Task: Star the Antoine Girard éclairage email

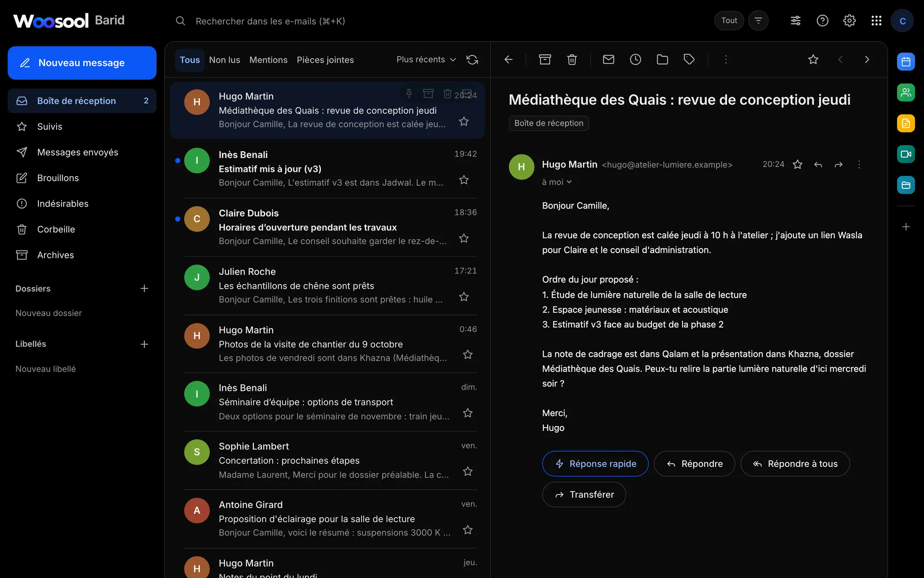Action: point(467,530)
